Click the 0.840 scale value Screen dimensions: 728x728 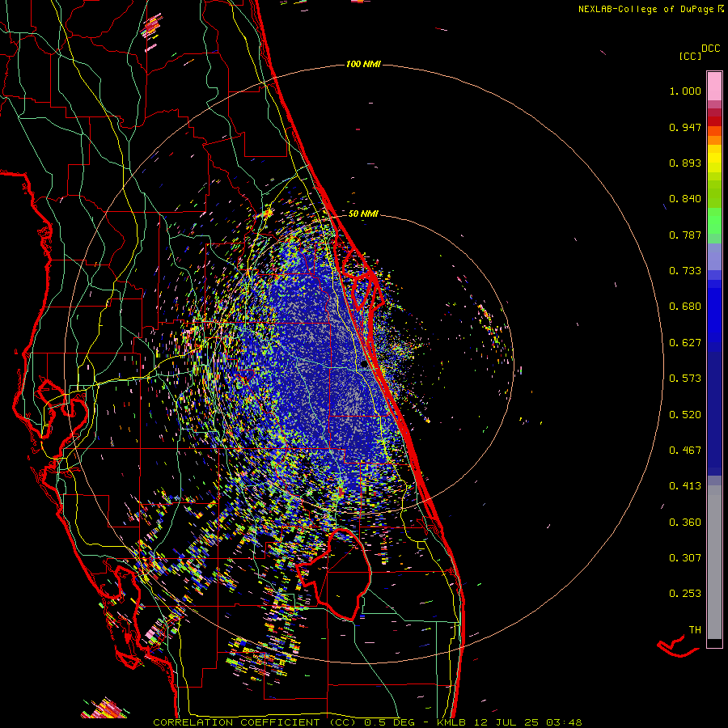tap(685, 199)
